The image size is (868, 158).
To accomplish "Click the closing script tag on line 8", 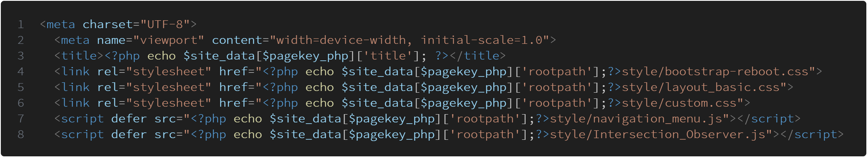I will [x=812, y=134].
